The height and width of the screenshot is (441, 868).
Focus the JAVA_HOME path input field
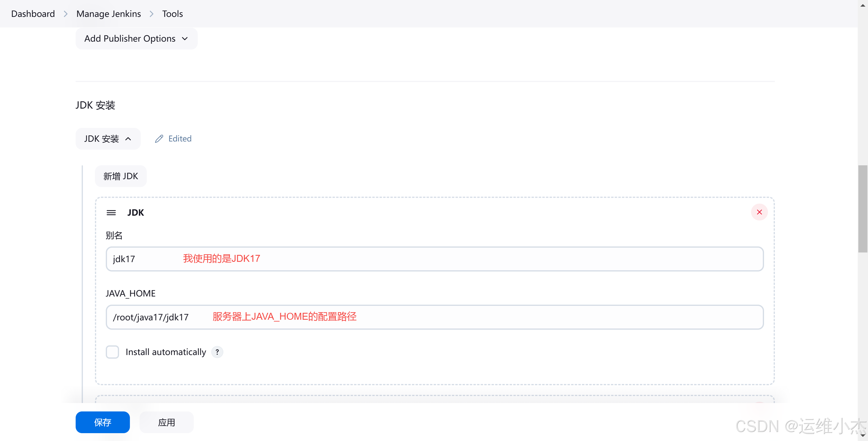click(x=434, y=317)
